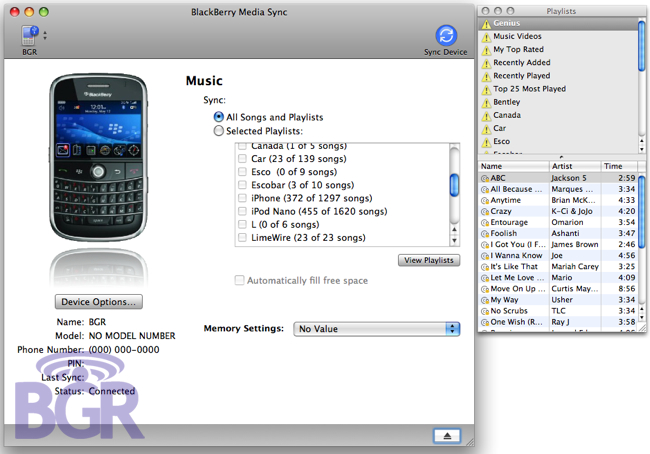Click warning icon beside Recently Added
Screen dimensions: 650x454
tap(486, 63)
